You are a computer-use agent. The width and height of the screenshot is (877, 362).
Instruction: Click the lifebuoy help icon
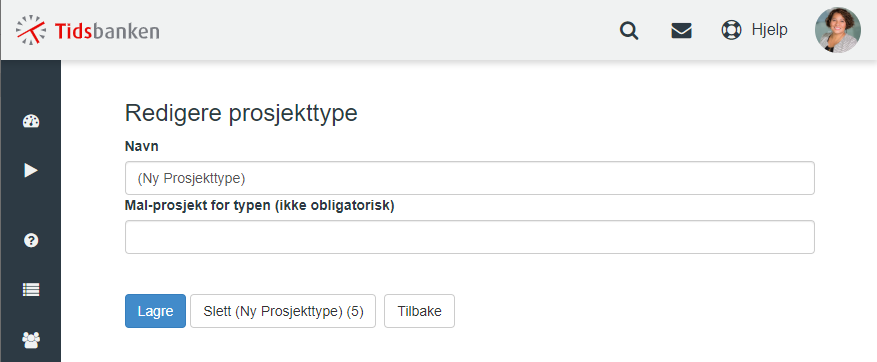pos(731,30)
